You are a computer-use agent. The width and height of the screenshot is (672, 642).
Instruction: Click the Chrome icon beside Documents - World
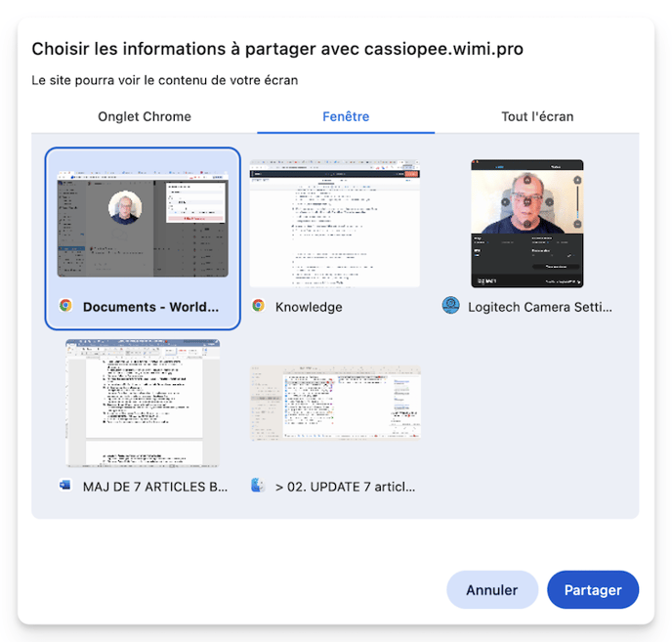[65, 306]
